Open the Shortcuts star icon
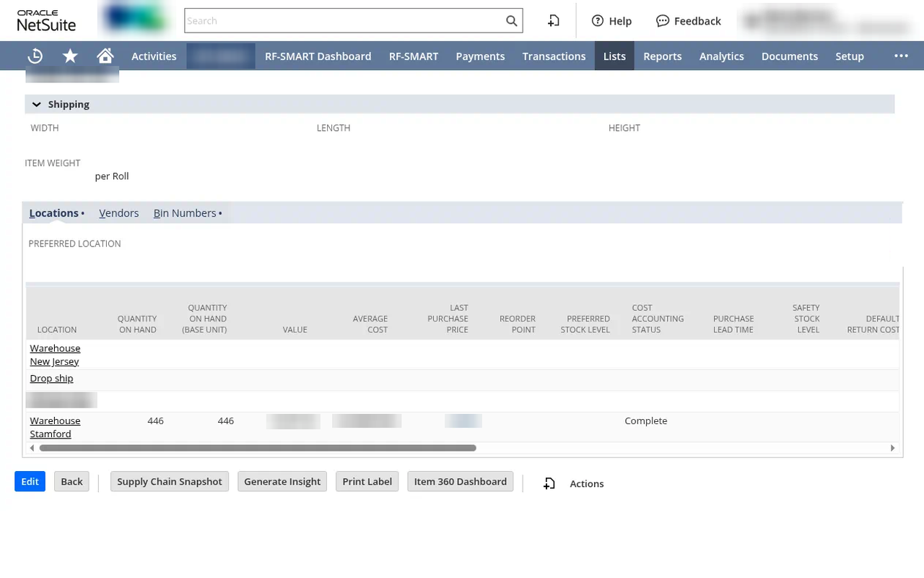 70,56
